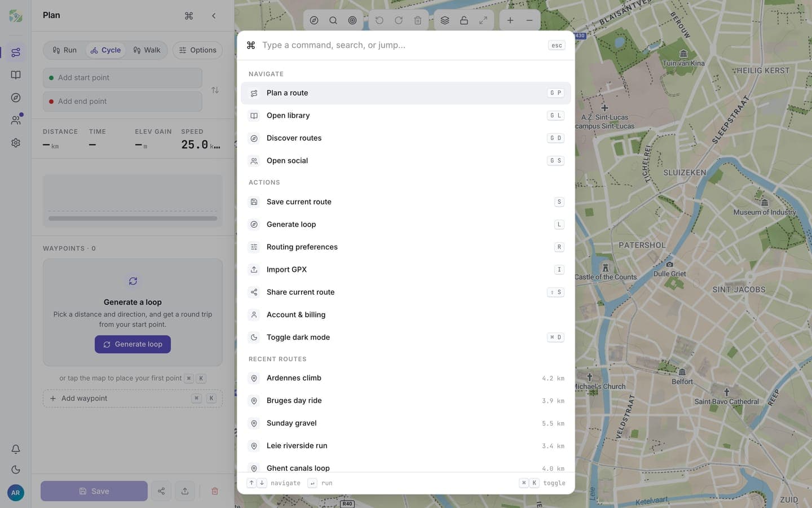
Task: Open the notifications bell in the sidebar
Action: pyautogui.click(x=16, y=449)
